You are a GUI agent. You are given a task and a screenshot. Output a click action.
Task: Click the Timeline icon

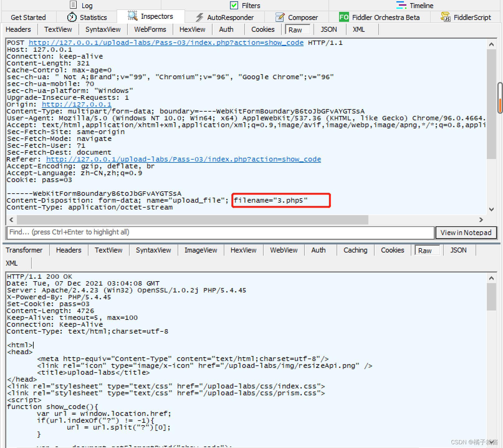pyautogui.click(x=401, y=5)
